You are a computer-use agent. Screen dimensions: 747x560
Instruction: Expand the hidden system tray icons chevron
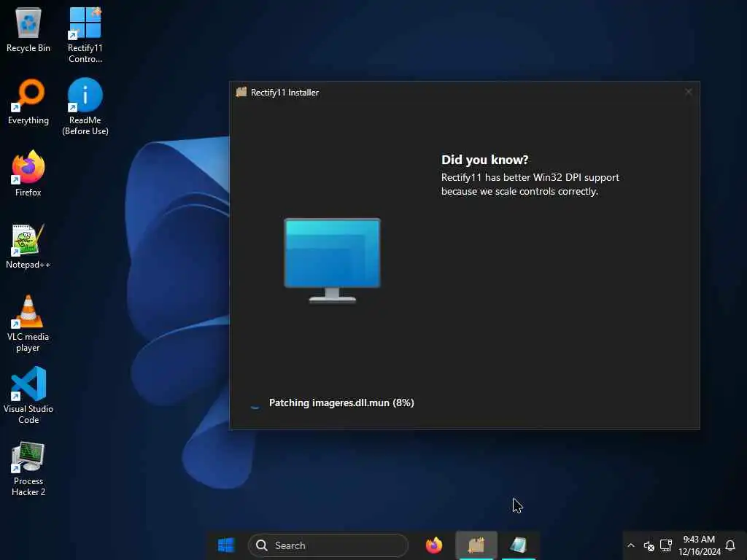pyautogui.click(x=631, y=545)
